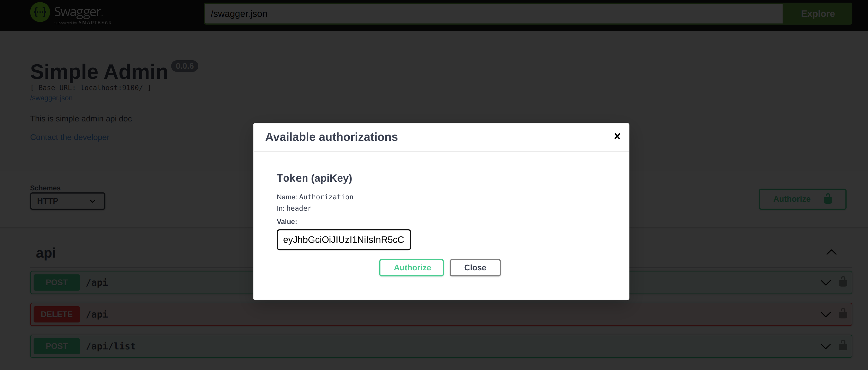Click the 'In: header' text
Image resolution: width=868 pixels, height=370 pixels.
coord(294,208)
